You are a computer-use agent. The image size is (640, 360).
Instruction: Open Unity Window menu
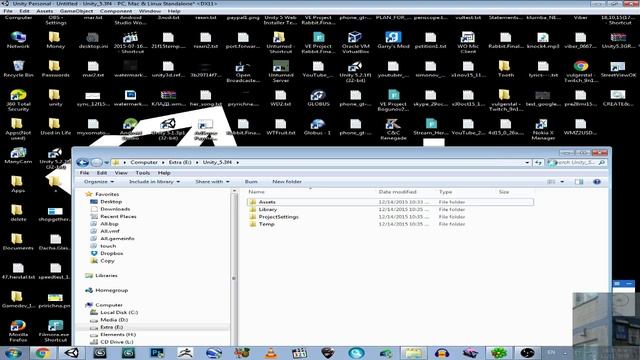click(150, 11)
